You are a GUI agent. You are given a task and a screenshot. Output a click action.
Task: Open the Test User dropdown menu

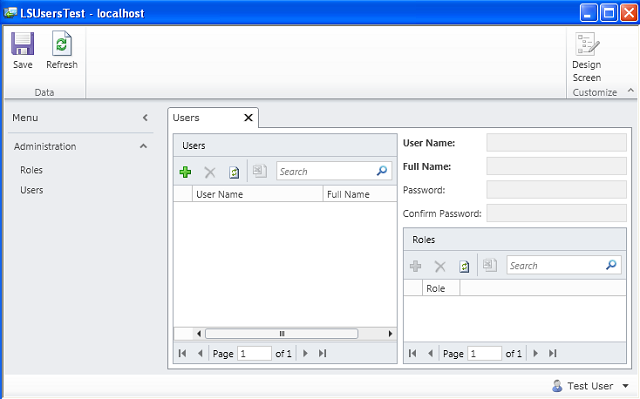(x=626, y=386)
